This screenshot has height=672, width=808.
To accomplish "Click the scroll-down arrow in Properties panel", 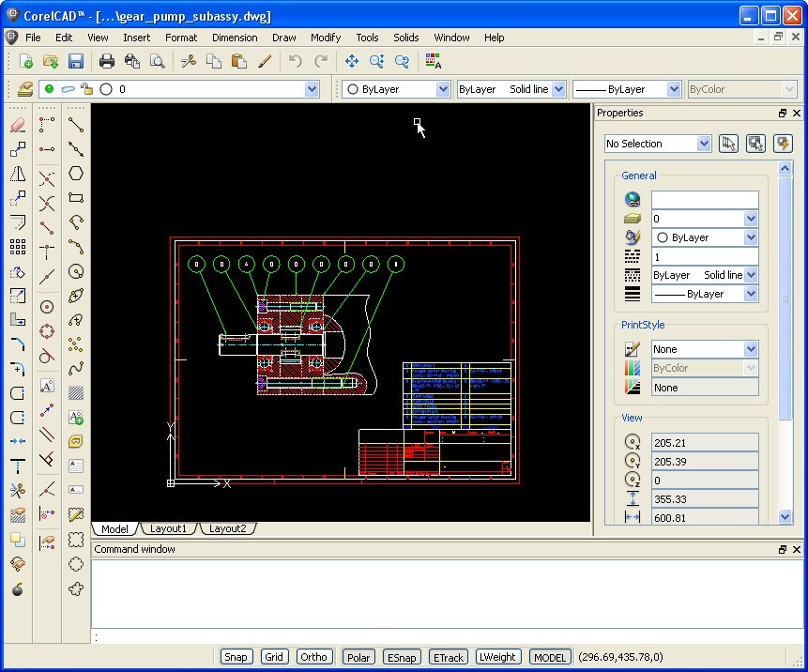I will (x=785, y=516).
